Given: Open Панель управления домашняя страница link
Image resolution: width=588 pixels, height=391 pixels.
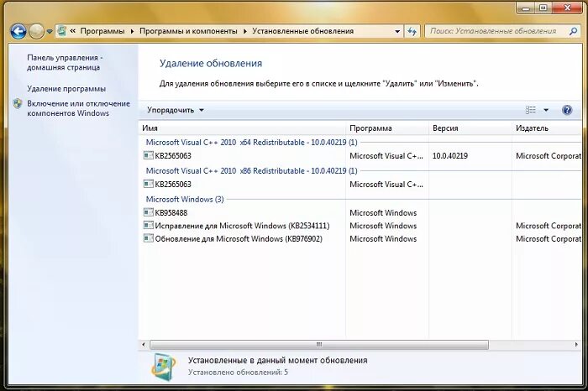Looking at the screenshot, I should (65, 63).
